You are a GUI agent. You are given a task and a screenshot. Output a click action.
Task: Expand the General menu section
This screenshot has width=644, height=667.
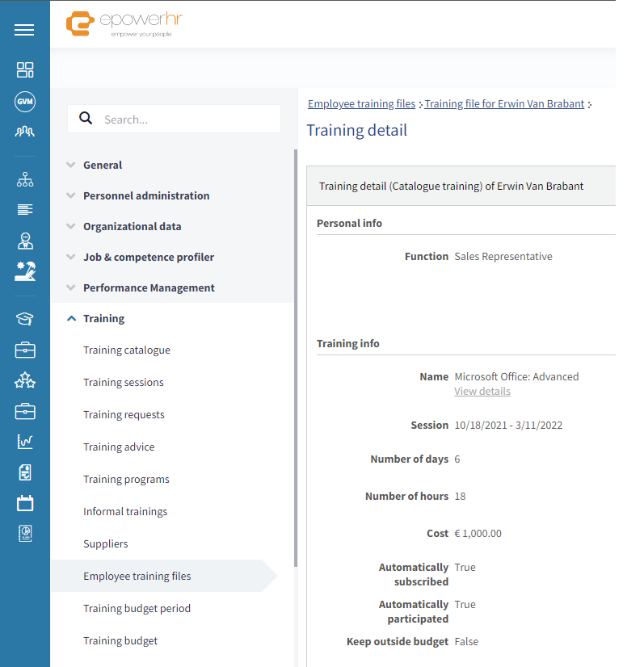pyautogui.click(x=103, y=165)
